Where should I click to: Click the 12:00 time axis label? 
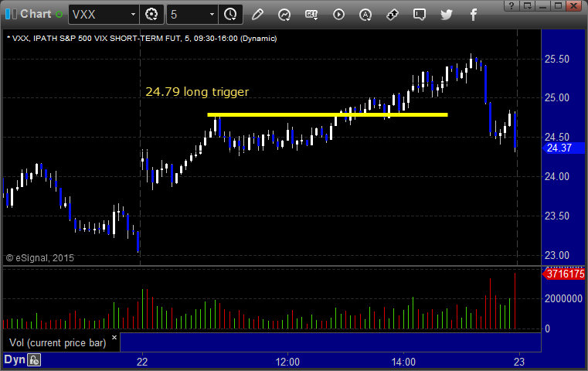(287, 362)
